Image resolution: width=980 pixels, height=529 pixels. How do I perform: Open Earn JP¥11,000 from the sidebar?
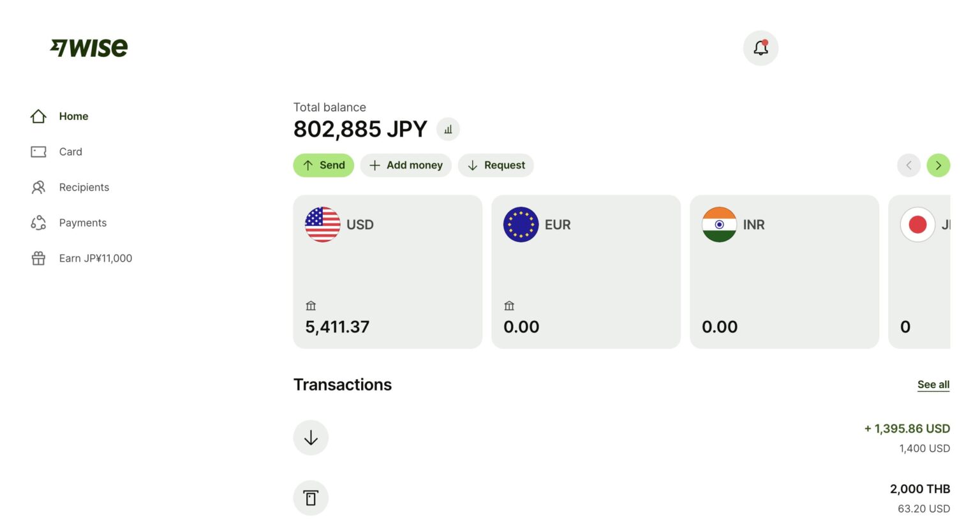click(x=96, y=258)
